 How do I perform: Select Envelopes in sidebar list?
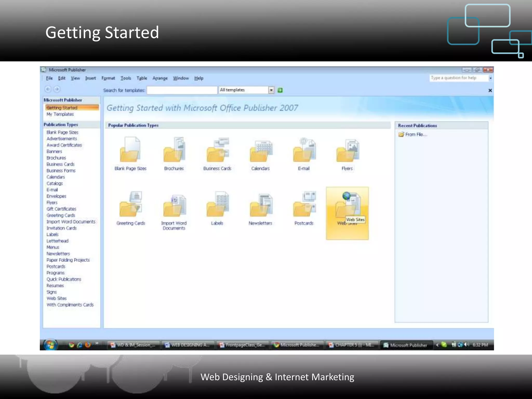[x=56, y=196]
